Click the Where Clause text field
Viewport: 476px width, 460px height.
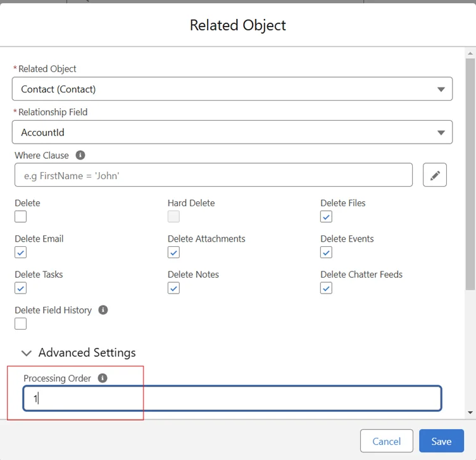(x=213, y=175)
